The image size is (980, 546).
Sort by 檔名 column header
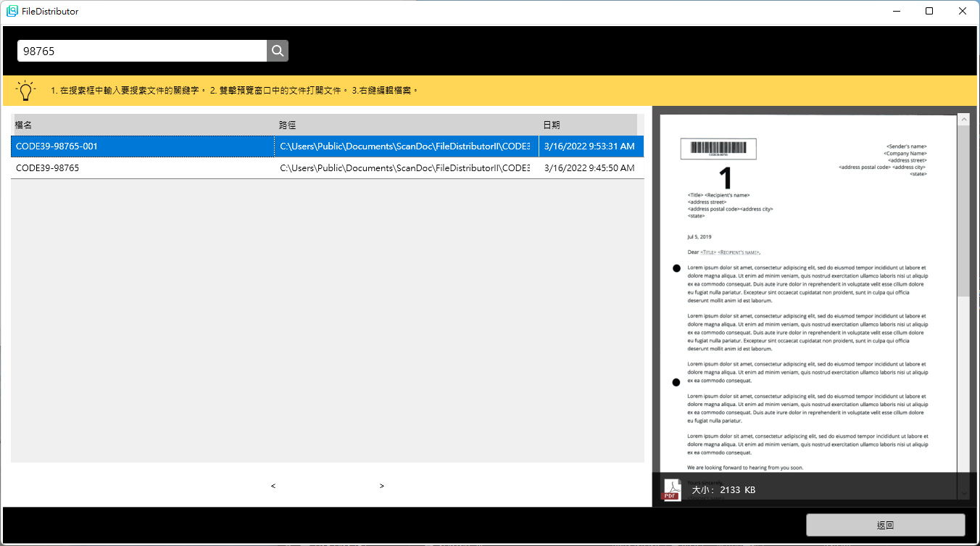(144, 125)
